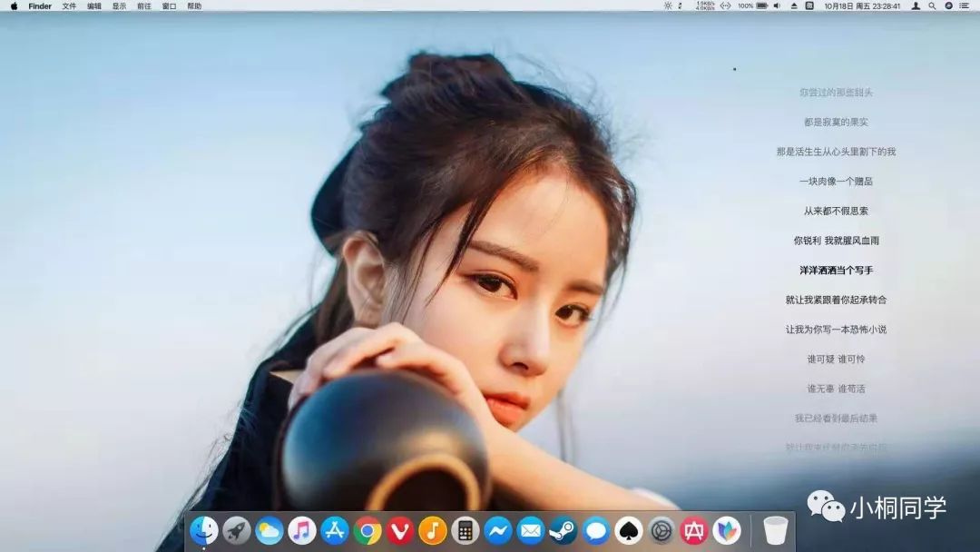Viewport: 980px width, 552px height.
Task: Open MindNode colorful leaf app in dock
Action: click(x=726, y=531)
